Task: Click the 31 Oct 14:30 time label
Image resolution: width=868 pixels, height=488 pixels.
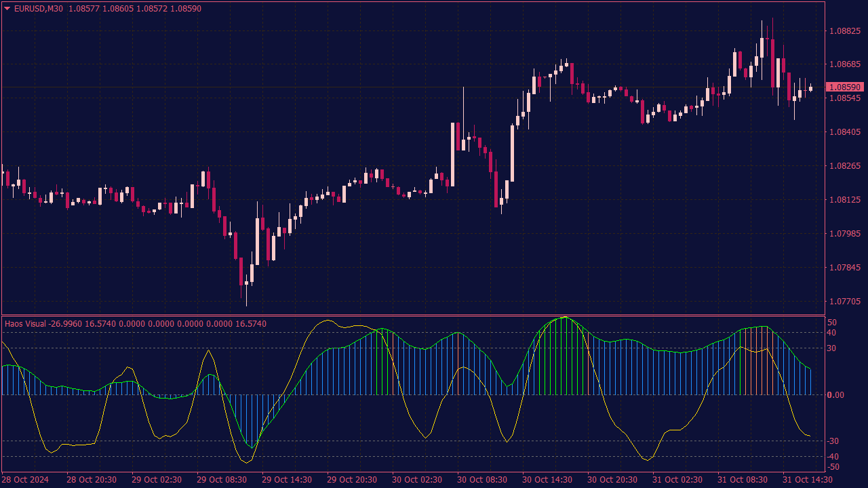Action: [x=807, y=480]
